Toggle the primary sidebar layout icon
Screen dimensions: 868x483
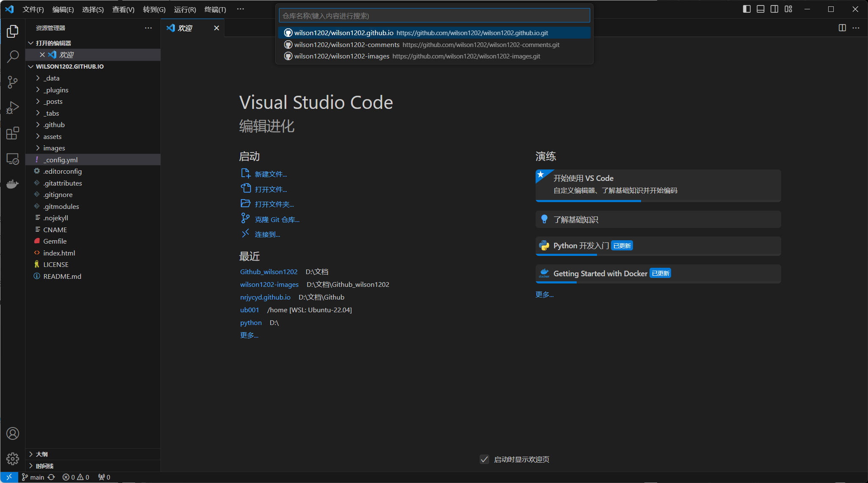click(747, 9)
